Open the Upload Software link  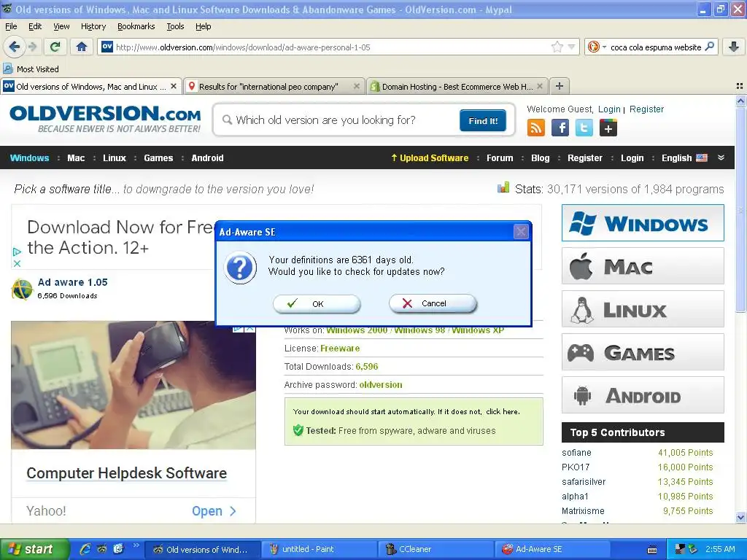click(x=430, y=157)
